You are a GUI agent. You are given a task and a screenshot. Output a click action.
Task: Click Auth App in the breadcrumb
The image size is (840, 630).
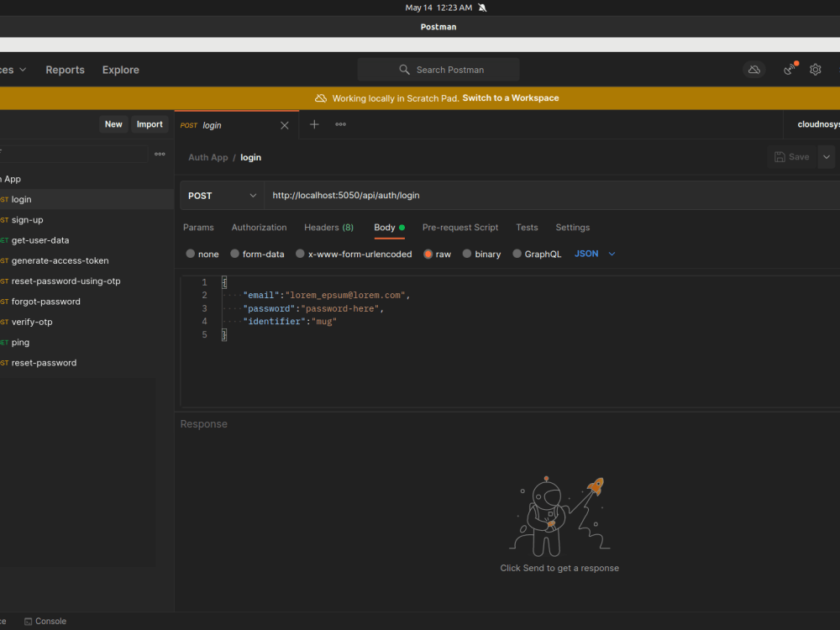[207, 158]
